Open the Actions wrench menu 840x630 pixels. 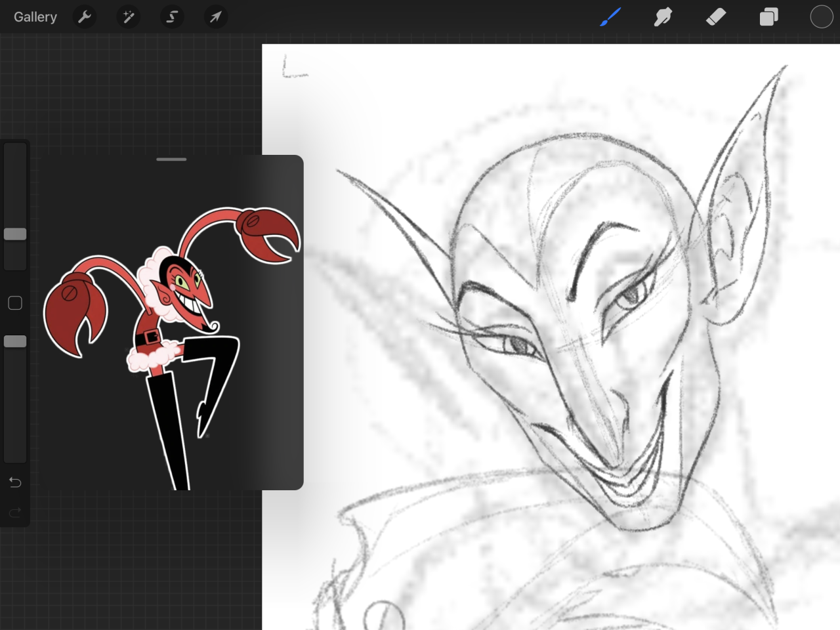tap(85, 17)
